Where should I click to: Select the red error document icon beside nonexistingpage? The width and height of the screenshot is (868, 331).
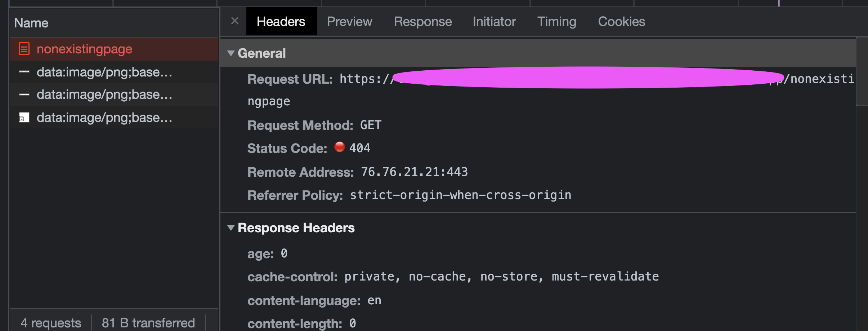click(24, 49)
